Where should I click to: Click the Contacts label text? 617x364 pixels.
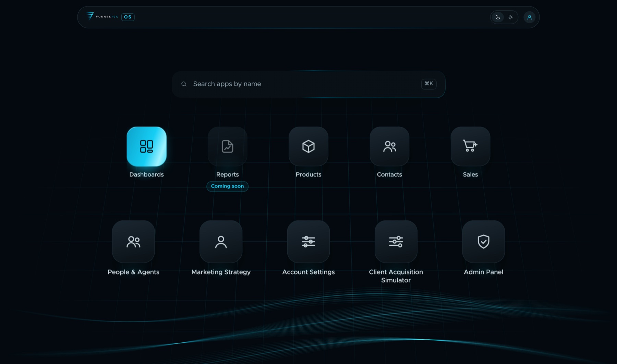[389, 174]
